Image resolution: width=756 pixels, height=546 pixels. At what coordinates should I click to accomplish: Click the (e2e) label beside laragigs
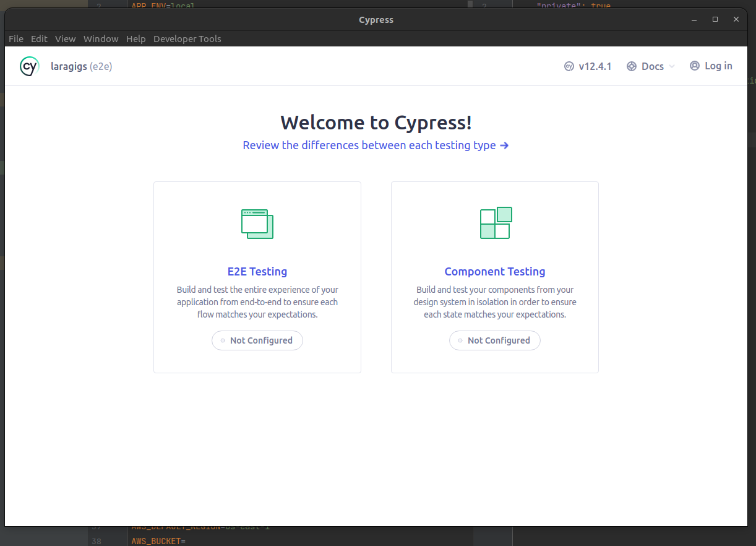(x=101, y=66)
